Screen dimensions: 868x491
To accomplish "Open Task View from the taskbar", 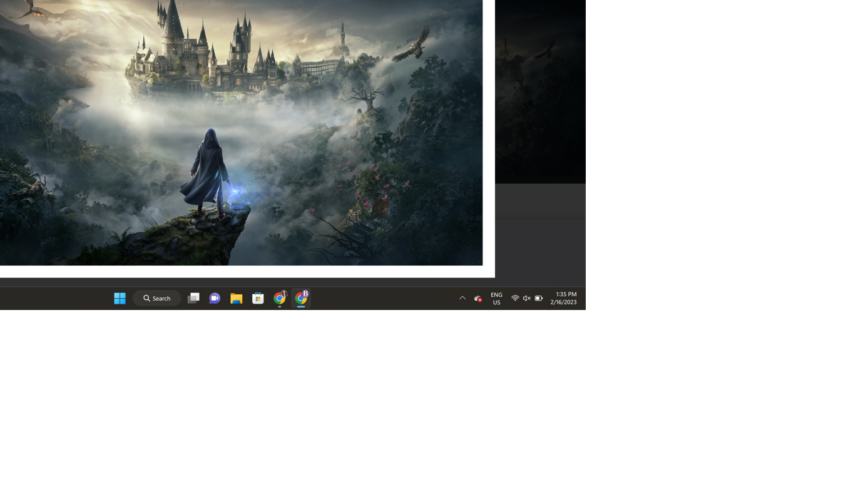I will point(193,299).
